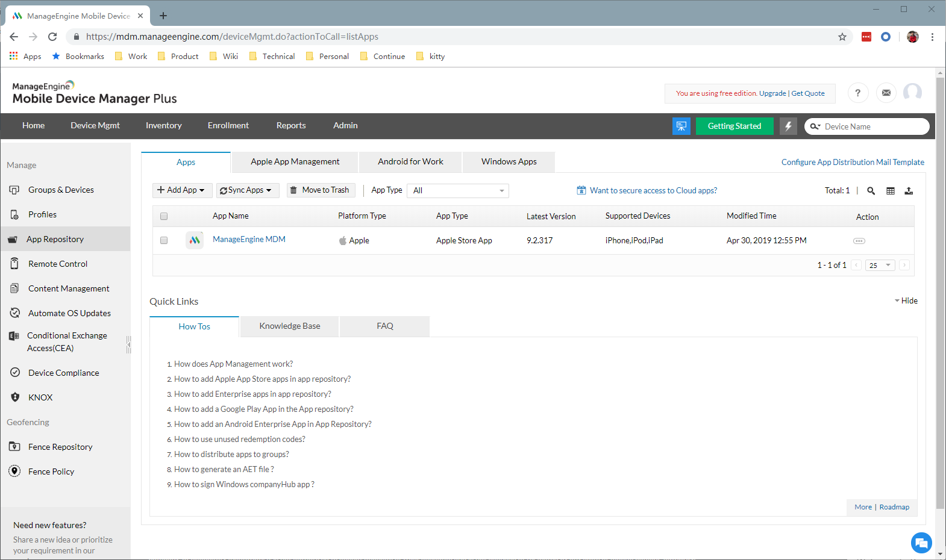Click the ManageEngine MDM app icon

click(195, 240)
